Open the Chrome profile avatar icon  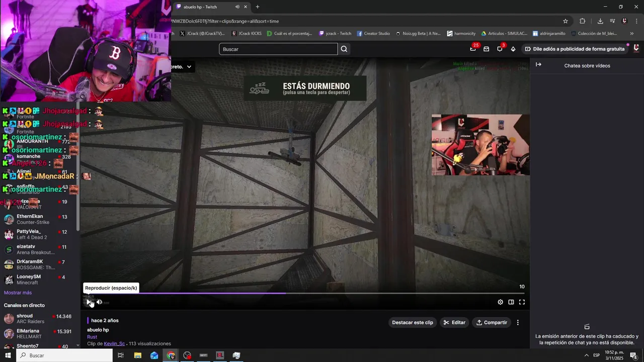tap(624, 21)
